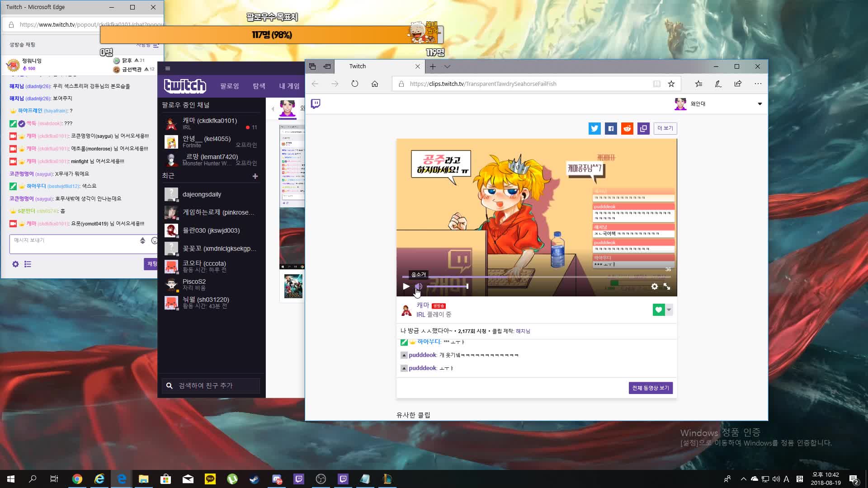Open Chrome from the taskbar
This screenshot has height=488, width=868.
click(77, 479)
